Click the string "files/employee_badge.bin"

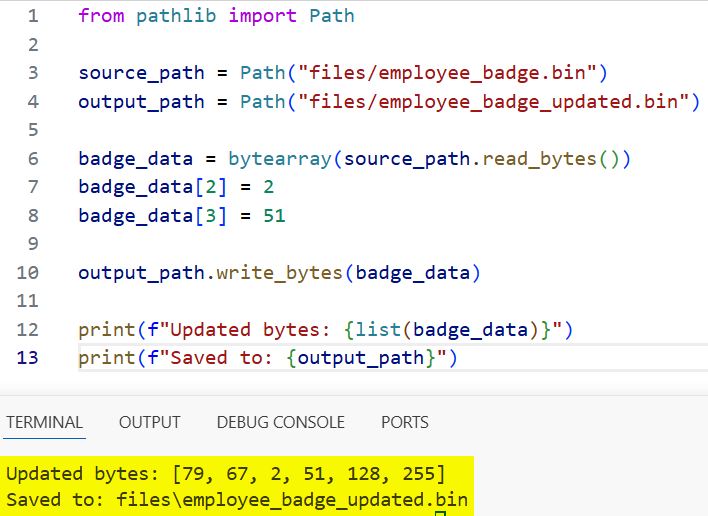(x=447, y=73)
